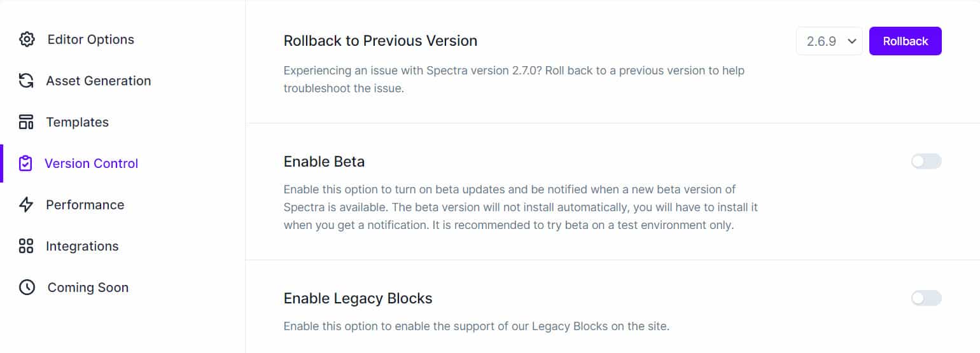
Task: Click the Asset Generation refresh icon
Action: coord(26,81)
